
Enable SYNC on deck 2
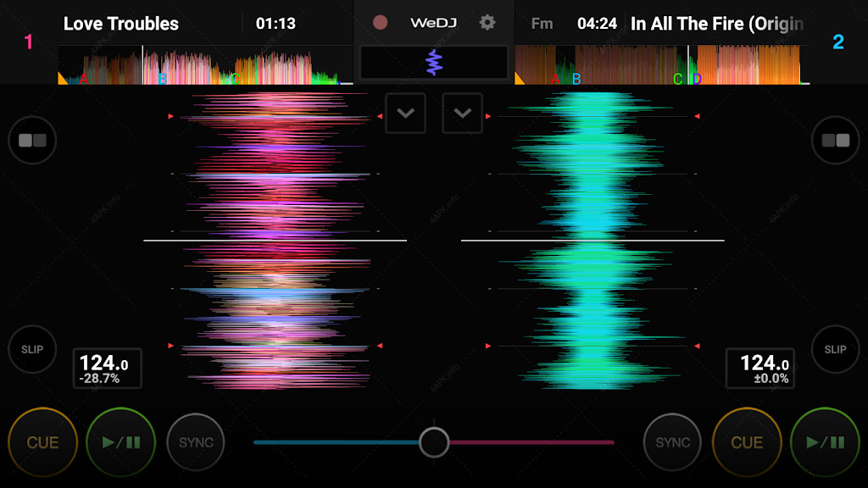coord(672,442)
